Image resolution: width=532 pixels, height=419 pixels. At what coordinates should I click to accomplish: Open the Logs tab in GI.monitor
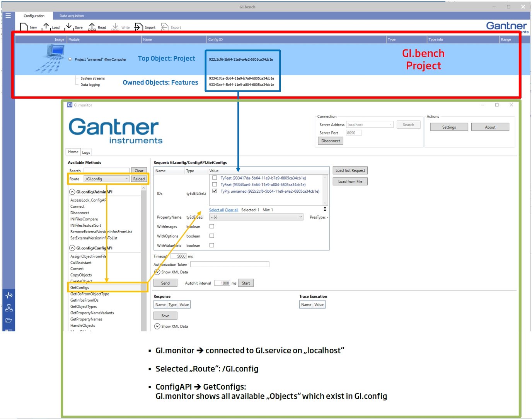click(x=86, y=152)
